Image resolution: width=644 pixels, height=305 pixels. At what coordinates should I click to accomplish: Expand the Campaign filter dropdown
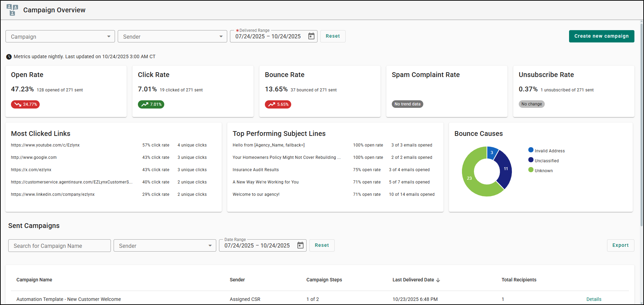pyautogui.click(x=60, y=36)
